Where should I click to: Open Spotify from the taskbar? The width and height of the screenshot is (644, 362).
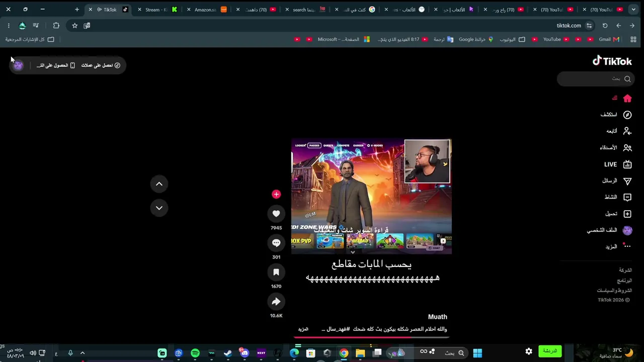point(195,353)
